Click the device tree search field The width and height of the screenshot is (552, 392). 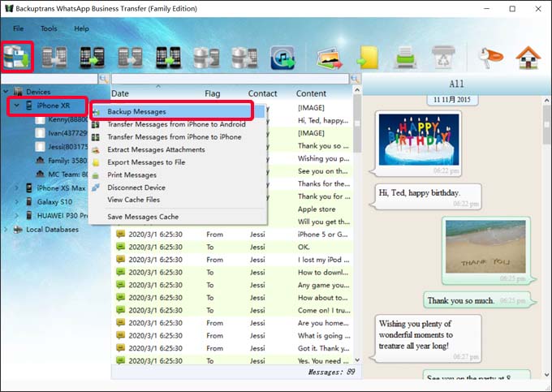[x=50, y=79]
